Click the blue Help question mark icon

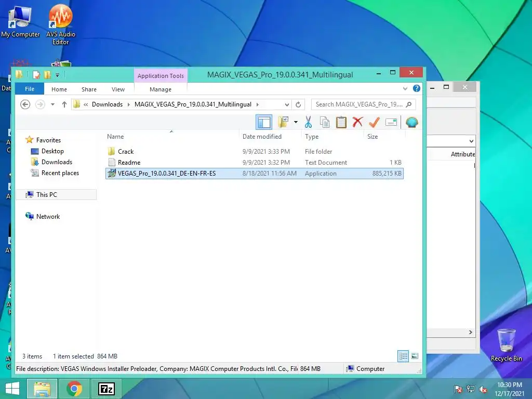point(417,88)
